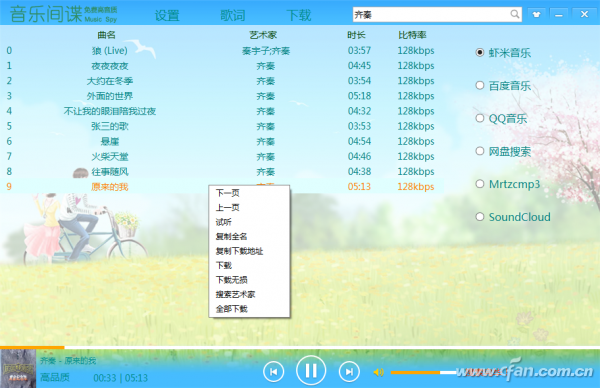Select song 狼 (Live)
600x388 pixels.
tap(109, 51)
